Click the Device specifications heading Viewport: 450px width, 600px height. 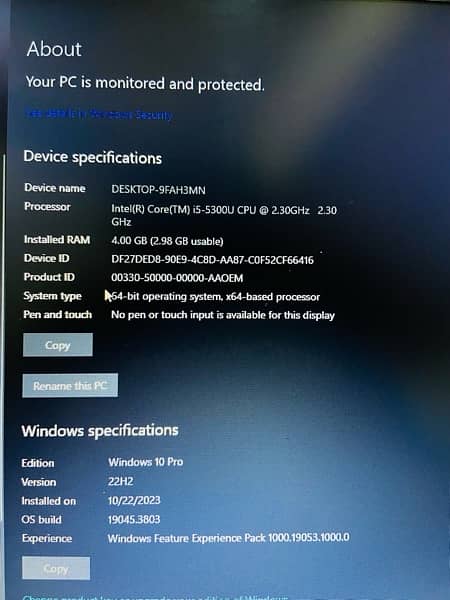pos(93,157)
